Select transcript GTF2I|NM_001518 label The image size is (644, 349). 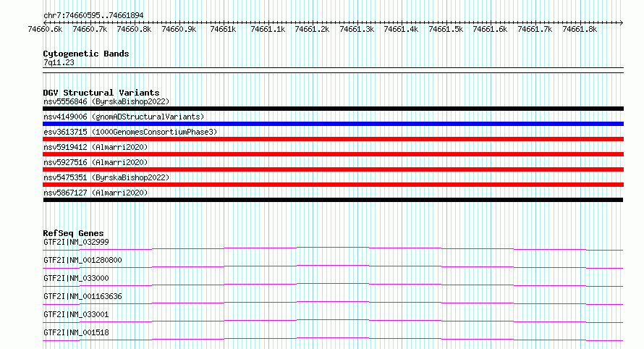pyautogui.click(x=76, y=332)
